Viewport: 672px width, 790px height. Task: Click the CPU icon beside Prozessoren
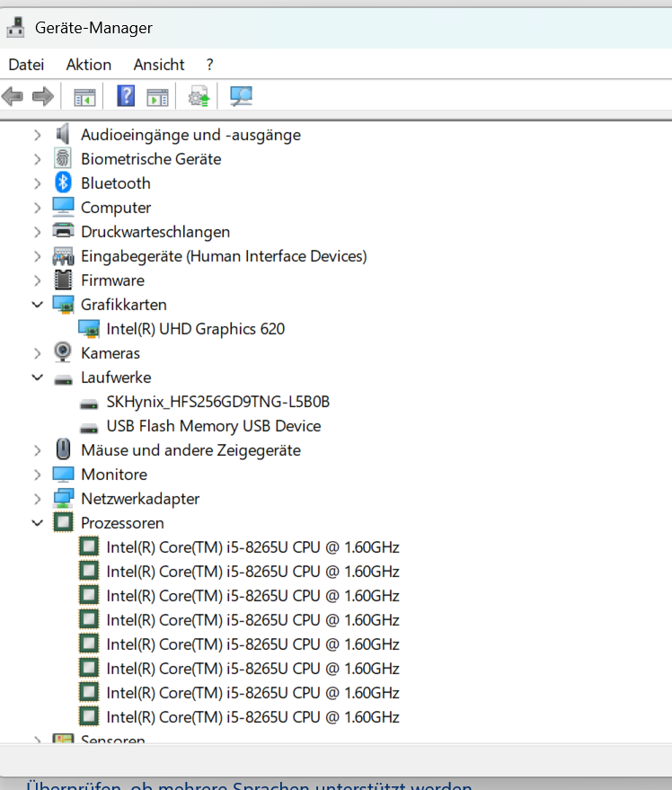pos(63,522)
